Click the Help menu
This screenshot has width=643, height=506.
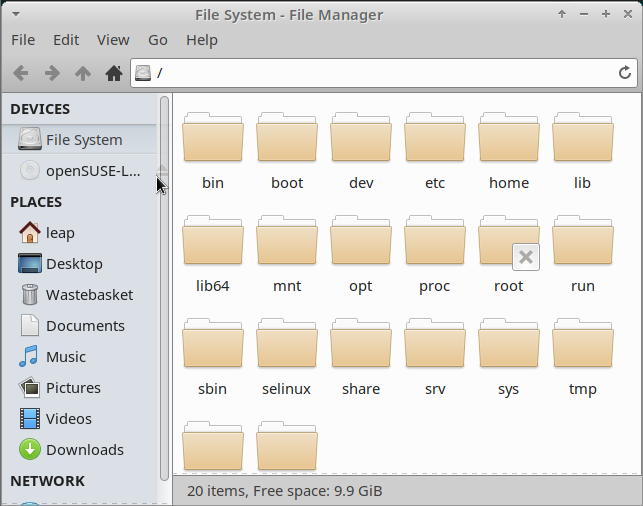pos(201,40)
